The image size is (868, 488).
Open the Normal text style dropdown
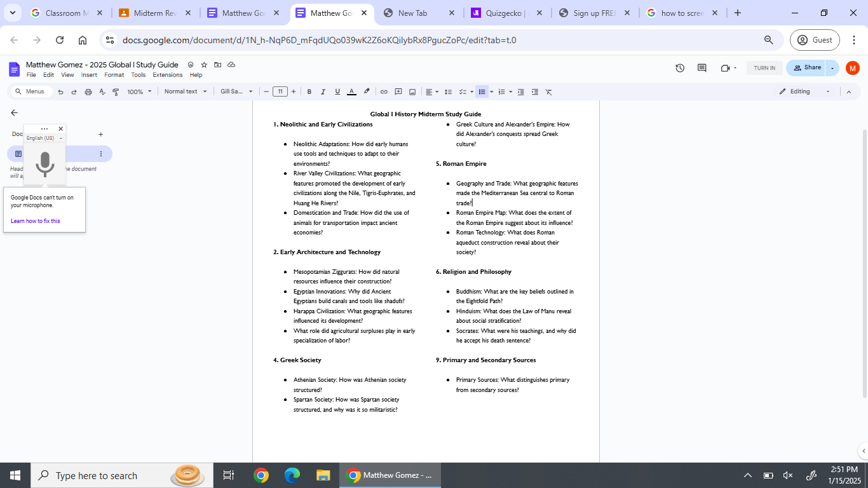pyautogui.click(x=186, y=91)
